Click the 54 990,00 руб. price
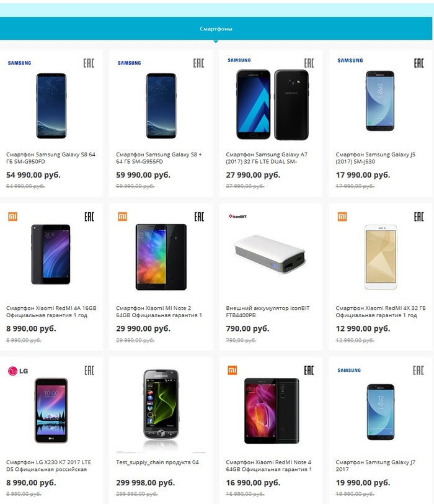 (x=33, y=175)
